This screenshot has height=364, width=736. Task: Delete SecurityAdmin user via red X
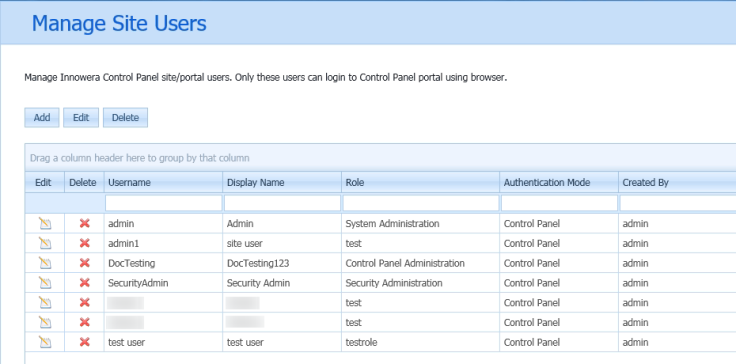84,283
